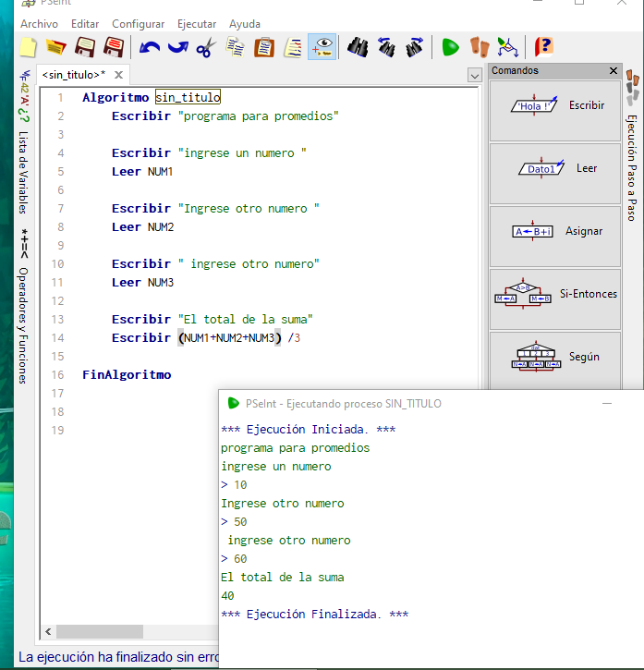Insert a Leer command
The height and width of the screenshot is (670, 644).
[x=555, y=173]
